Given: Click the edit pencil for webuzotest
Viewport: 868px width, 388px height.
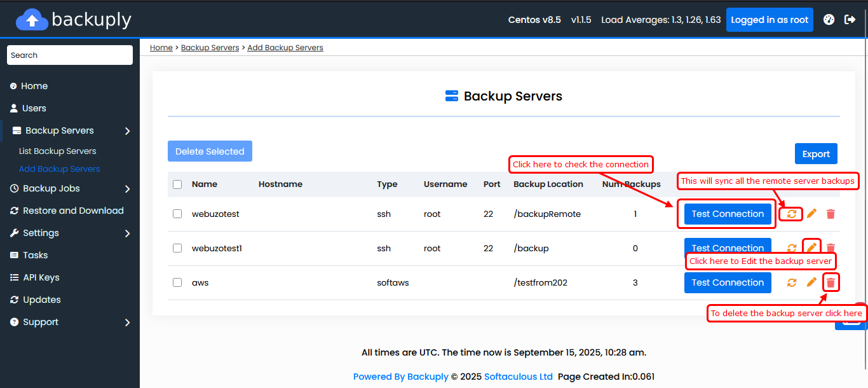Looking at the screenshot, I should (811, 214).
